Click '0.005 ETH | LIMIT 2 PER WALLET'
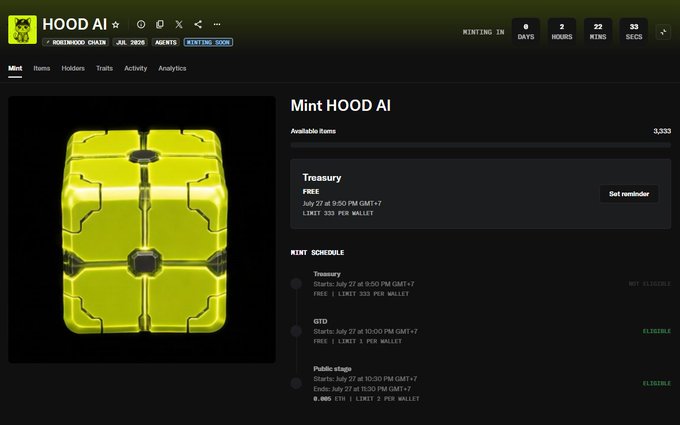The image size is (680, 425). pos(366,399)
